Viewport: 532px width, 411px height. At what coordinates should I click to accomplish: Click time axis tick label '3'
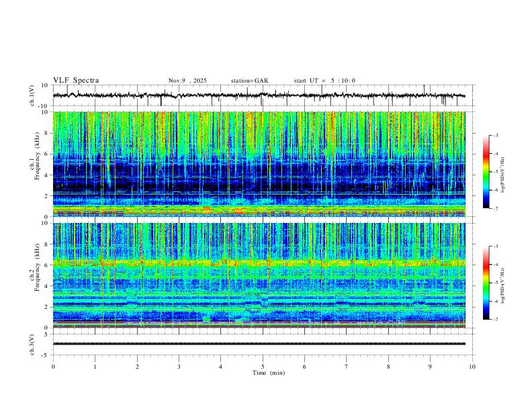coord(179,367)
